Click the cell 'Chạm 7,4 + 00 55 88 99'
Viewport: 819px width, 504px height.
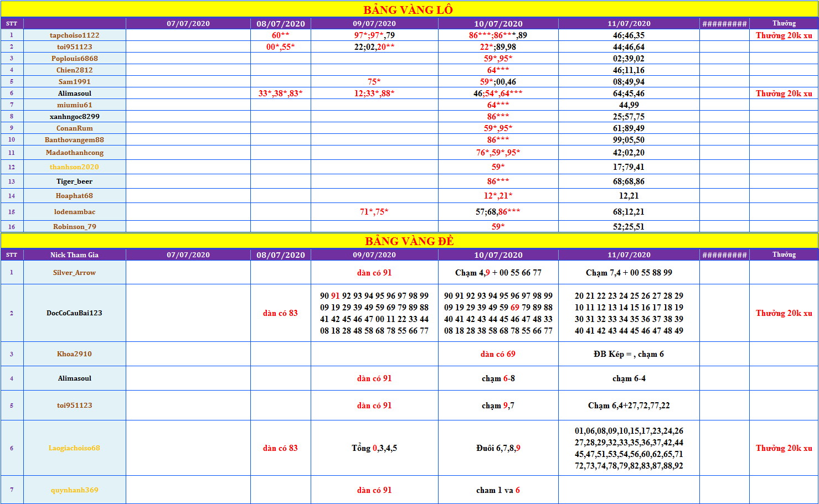(x=629, y=273)
